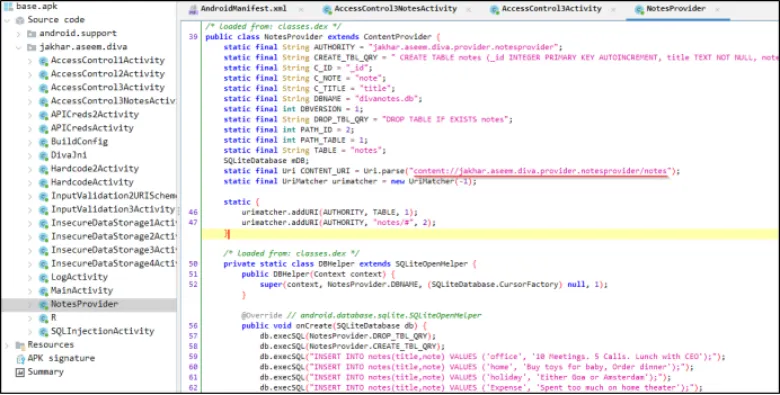This screenshot has height=395, width=780.
Task: Click the NotesProvider tab class icon
Action: (x=639, y=9)
